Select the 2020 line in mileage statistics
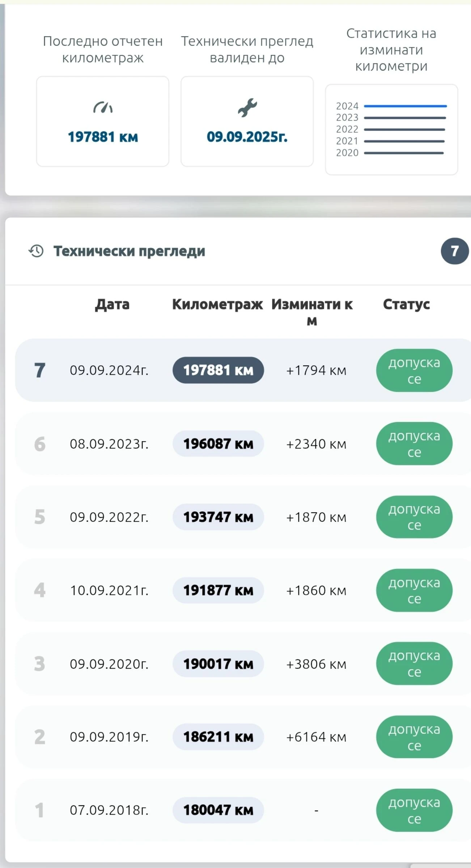Screen dimensions: 471x868 [x=404, y=153]
